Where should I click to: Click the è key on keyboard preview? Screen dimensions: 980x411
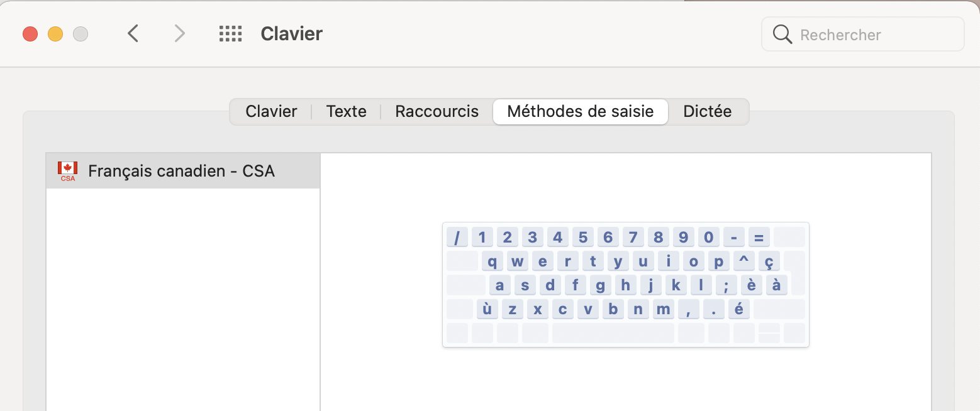tap(751, 285)
